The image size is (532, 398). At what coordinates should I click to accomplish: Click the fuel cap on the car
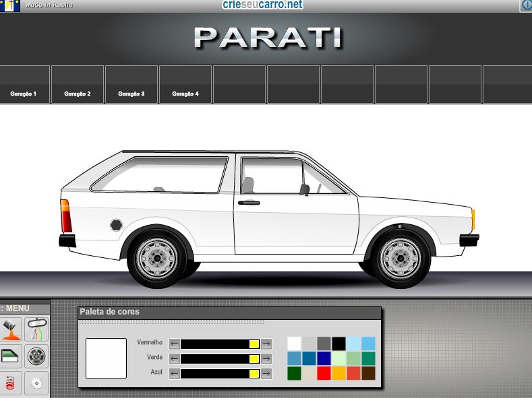[x=116, y=224]
